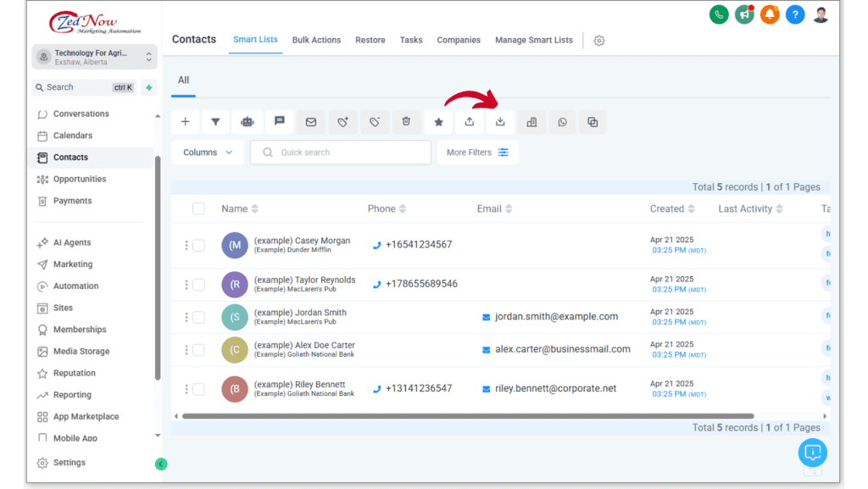Click the send email envelope icon

point(311,122)
